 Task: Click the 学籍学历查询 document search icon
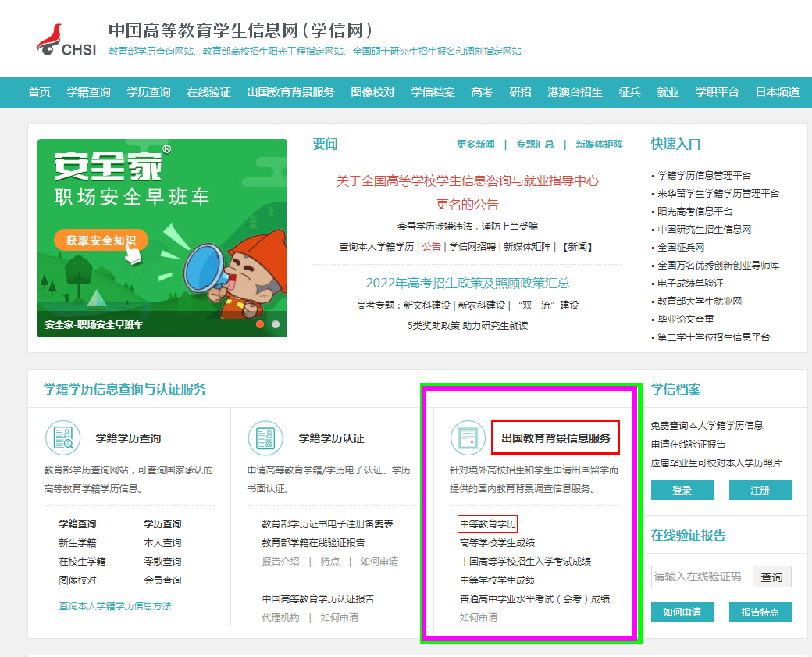(63, 437)
